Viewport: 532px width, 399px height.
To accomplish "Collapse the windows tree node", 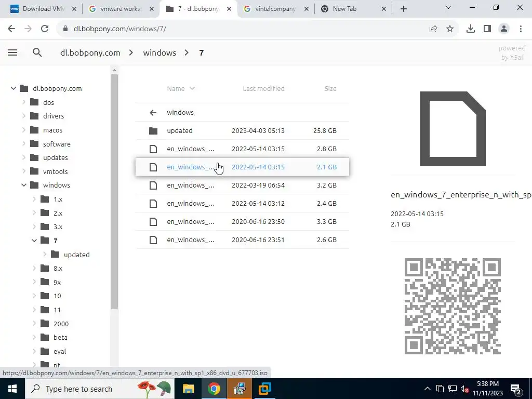I will click(24, 185).
